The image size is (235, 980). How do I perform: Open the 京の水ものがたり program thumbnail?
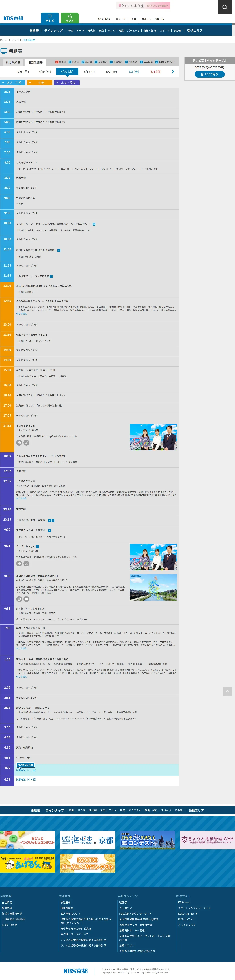[153, 587]
